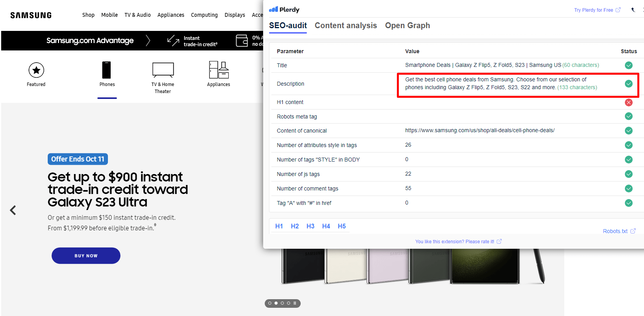Select the first carousel slide dot
Image resolution: width=644 pixels, height=316 pixels.
click(x=270, y=303)
